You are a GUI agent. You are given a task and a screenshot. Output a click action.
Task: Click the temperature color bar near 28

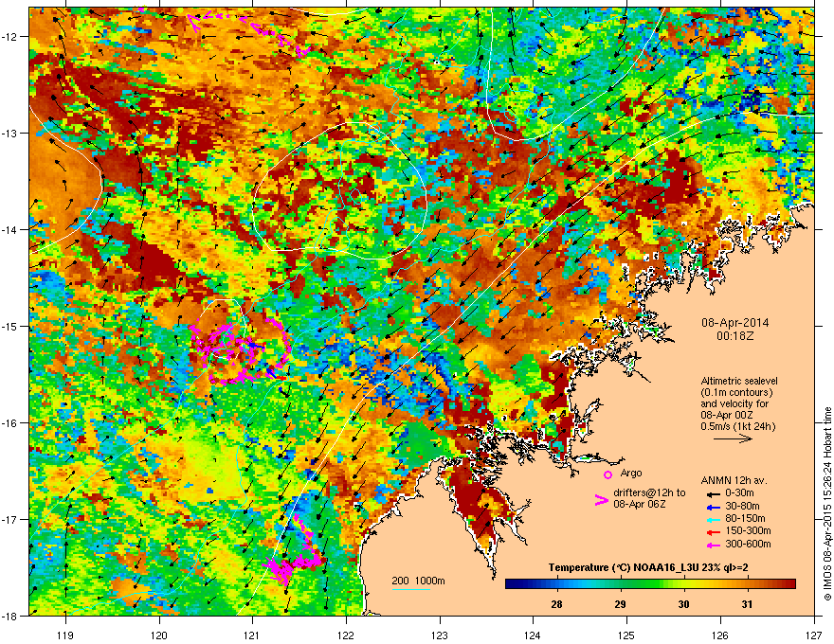coord(557,584)
